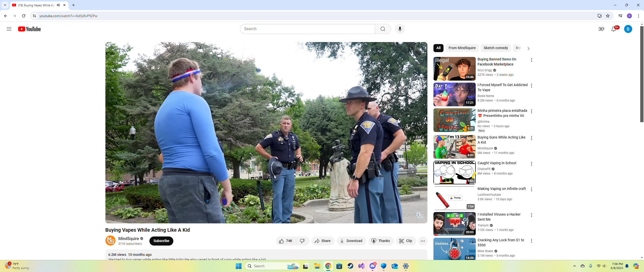This screenshot has width=644, height=272.
Task: Open the notifications bell
Action: click(x=614, y=29)
